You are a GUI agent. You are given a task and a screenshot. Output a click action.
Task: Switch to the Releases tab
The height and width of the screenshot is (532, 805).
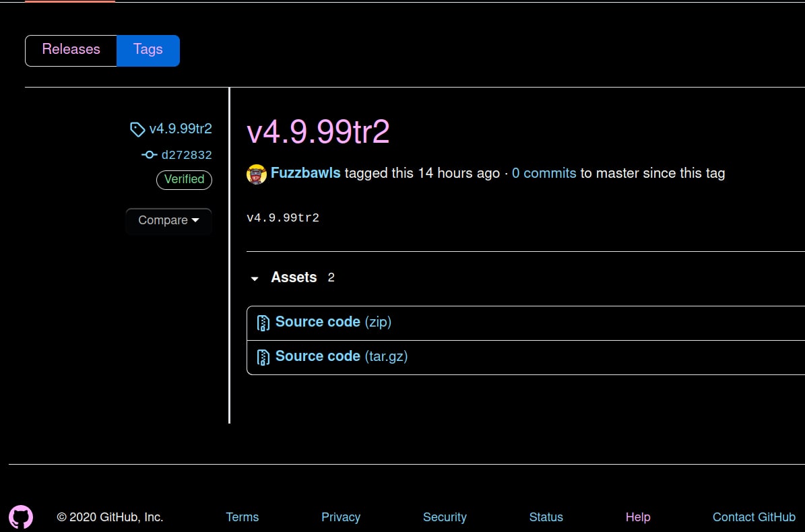pos(71,51)
